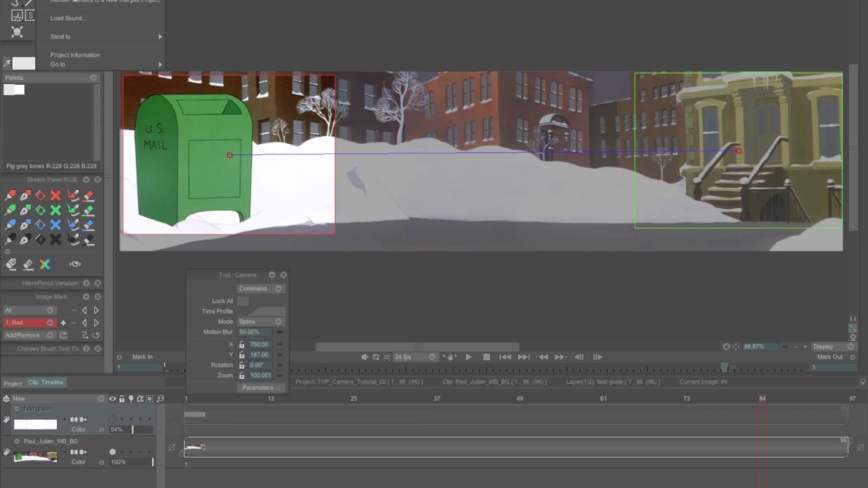The image size is (868, 488).
Task: Toggle the Zoom lock
Action: [x=241, y=375]
